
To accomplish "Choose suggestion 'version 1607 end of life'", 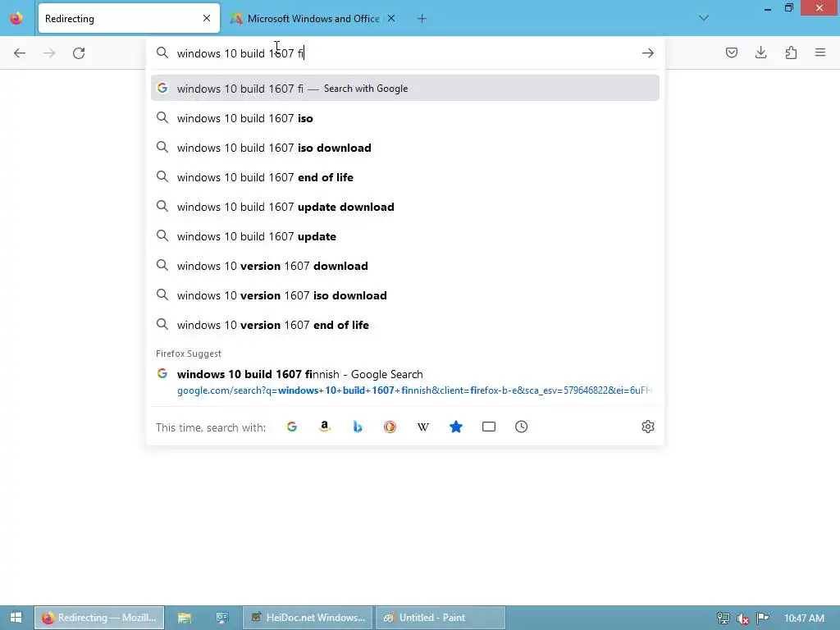I will pyautogui.click(x=405, y=325).
